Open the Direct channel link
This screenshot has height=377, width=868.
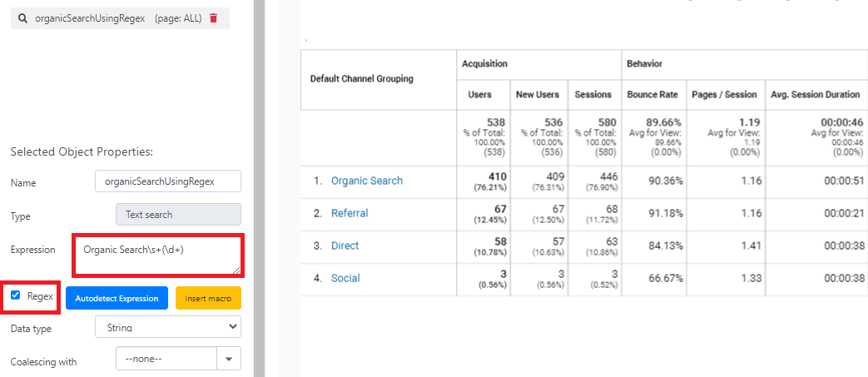(345, 246)
